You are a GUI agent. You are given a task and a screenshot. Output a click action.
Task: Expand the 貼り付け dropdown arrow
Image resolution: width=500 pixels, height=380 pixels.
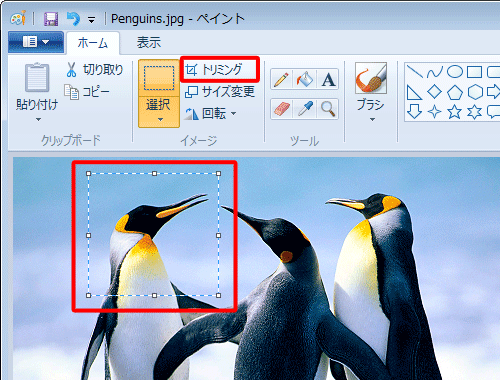(x=38, y=119)
